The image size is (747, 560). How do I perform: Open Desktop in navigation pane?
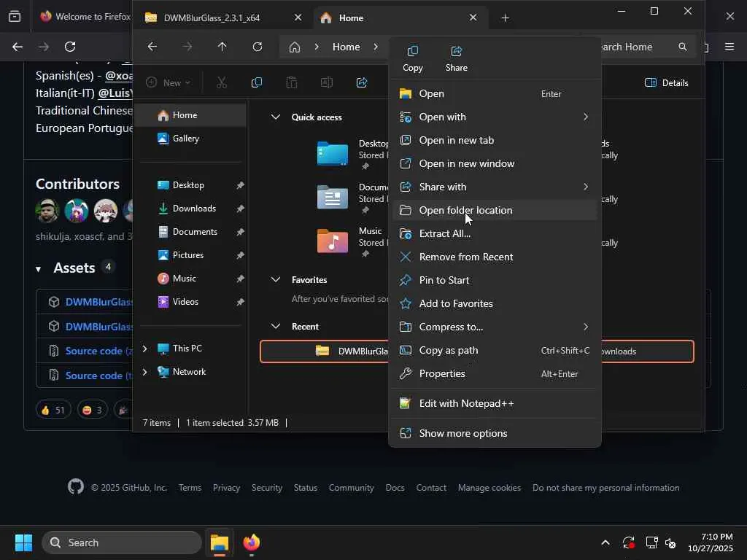190,185
